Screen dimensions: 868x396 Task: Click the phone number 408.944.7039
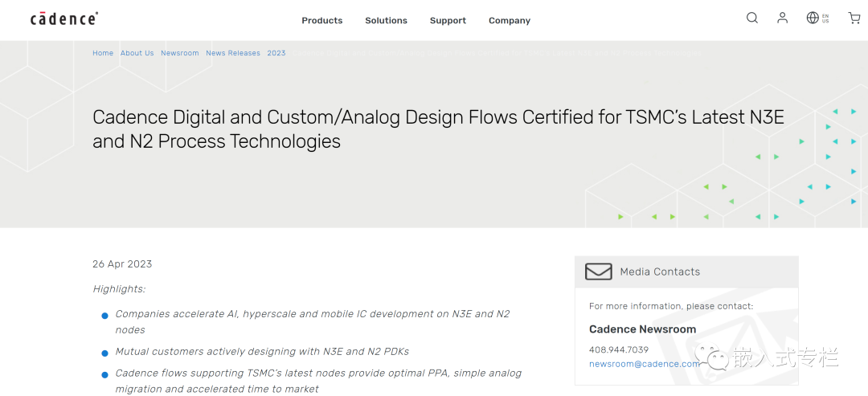[618, 350]
